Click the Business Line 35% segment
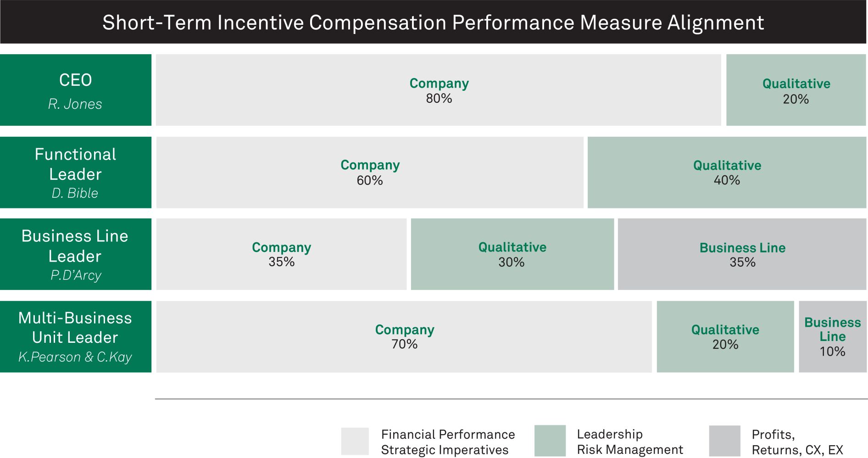Viewport: 868px width, 458px height. 742,254
